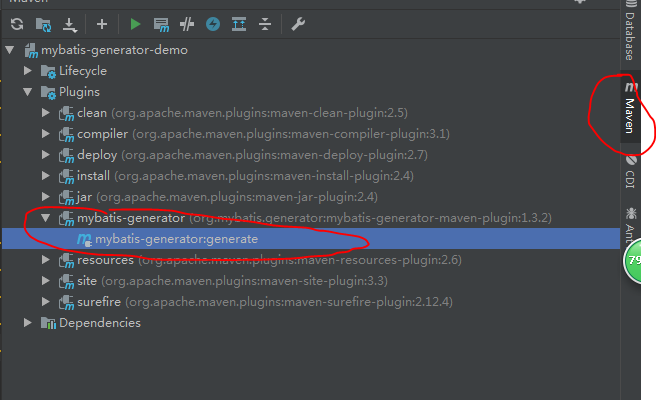Expand the Lifecycle node arrow
Screen dimensions: 656x400
(28, 71)
